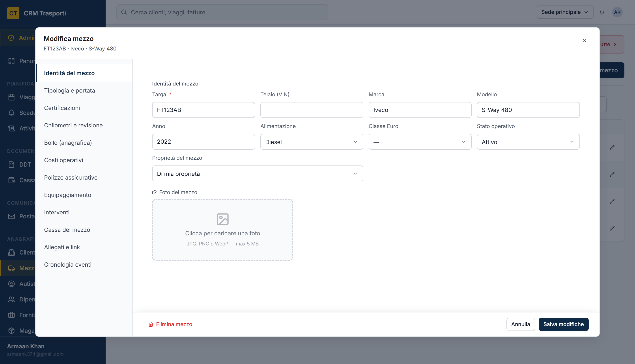The image size is (635, 364).
Task: Open the Alimentazione dropdown showing Diesel
Action: pyautogui.click(x=312, y=142)
